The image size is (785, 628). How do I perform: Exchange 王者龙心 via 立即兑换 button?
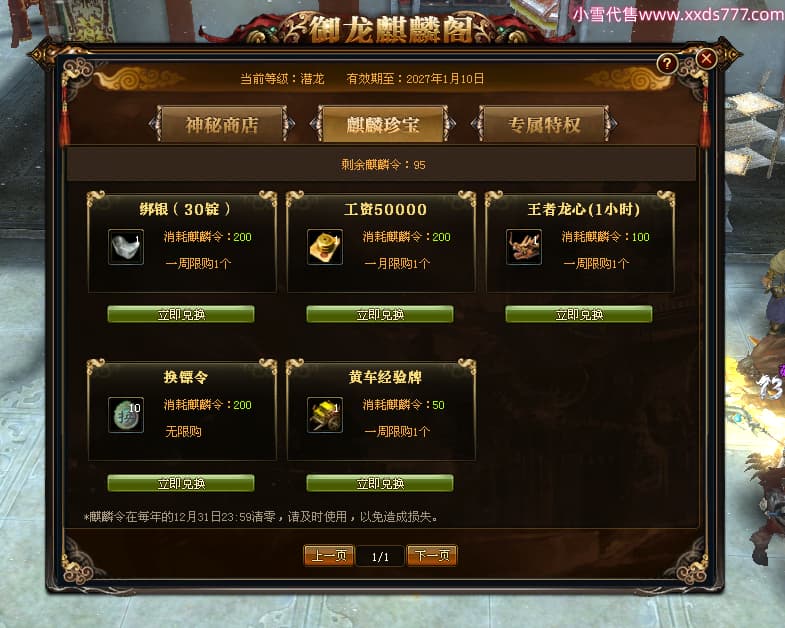pyautogui.click(x=579, y=315)
